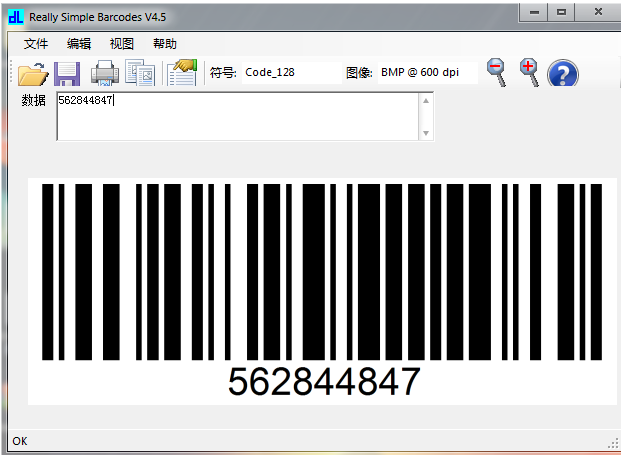Open help with the blue question mark
Screen dimensions: 621x455
coord(563,74)
